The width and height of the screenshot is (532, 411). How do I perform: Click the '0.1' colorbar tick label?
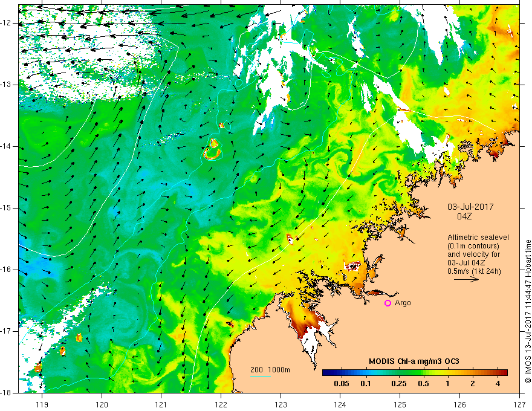pos(365,384)
